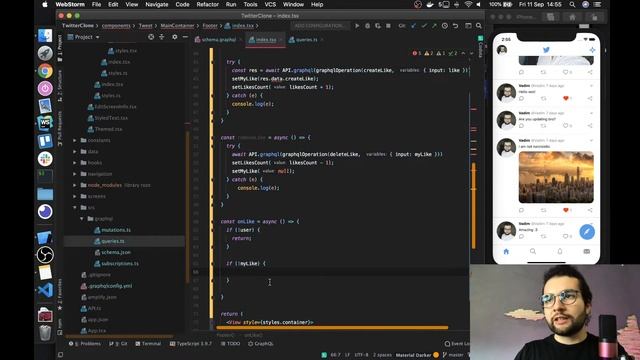Select the index.tsx editor tab
The width and height of the screenshot is (640, 360).
[265, 40]
